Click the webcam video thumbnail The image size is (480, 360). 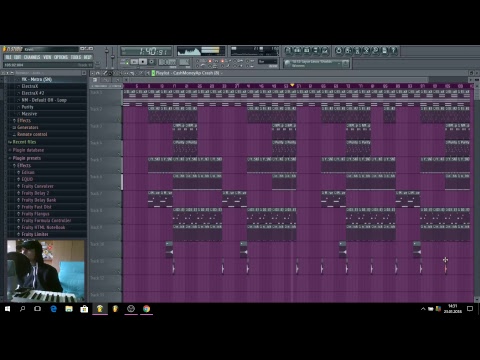46,271
